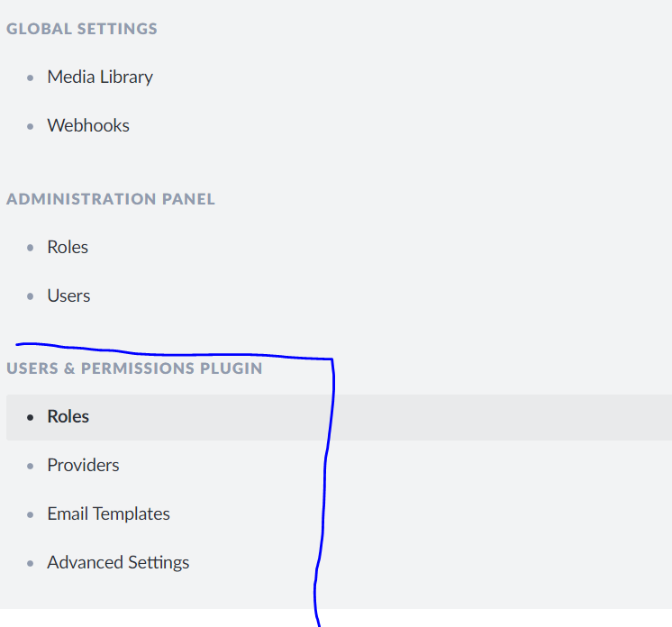Click the bullet beside Email Templates
Screen dimensions: 672x627
coord(31,515)
